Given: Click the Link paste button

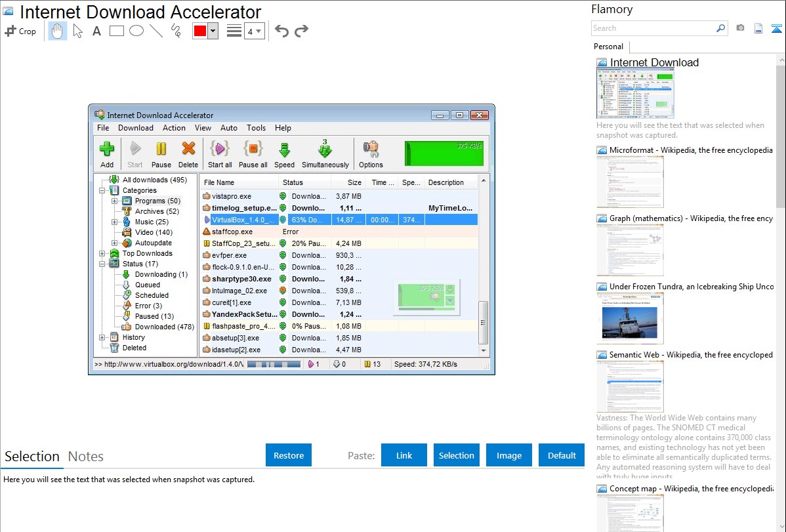Looking at the screenshot, I should [x=404, y=455].
